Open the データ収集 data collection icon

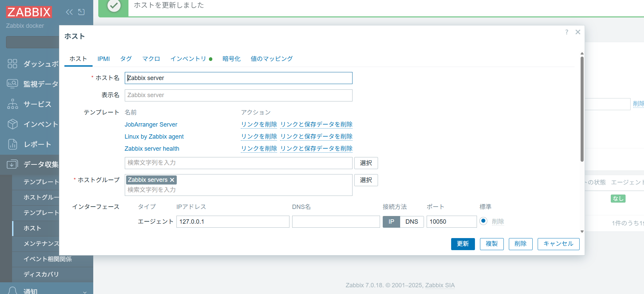click(x=12, y=164)
